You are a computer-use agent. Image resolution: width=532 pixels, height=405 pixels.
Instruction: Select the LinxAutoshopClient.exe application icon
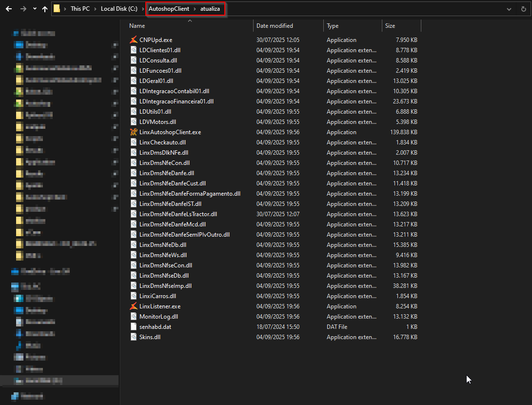[134, 132]
